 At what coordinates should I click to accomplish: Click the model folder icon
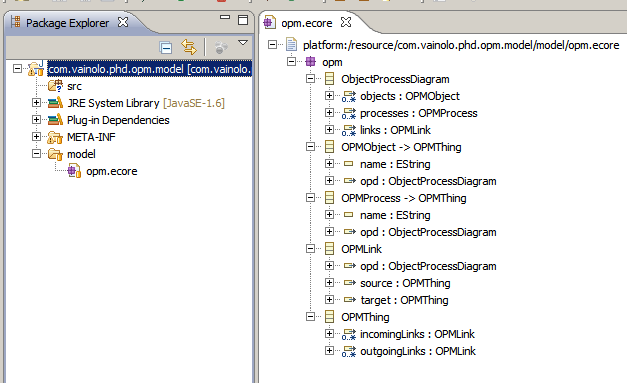click(x=55, y=154)
